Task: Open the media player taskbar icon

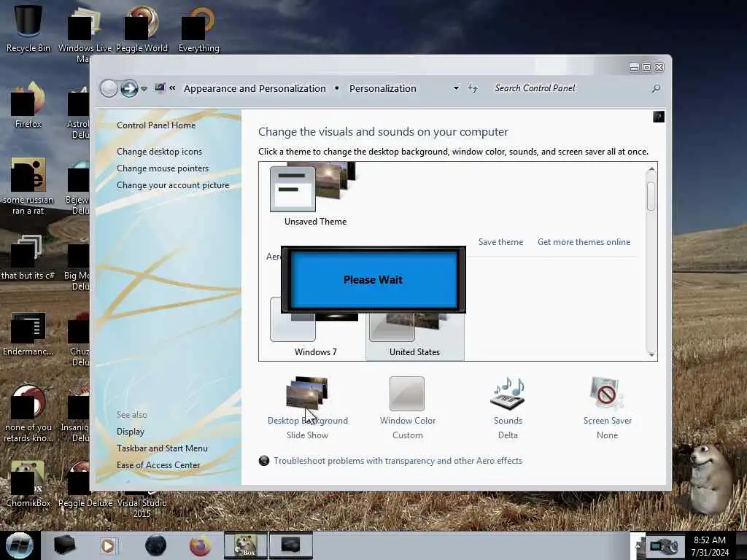Action: pyautogui.click(x=108, y=545)
